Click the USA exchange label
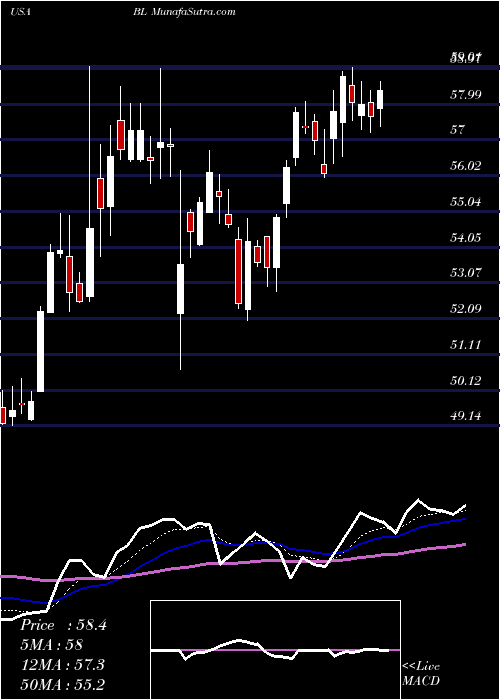The image size is (500, 700). coord(20,12)
